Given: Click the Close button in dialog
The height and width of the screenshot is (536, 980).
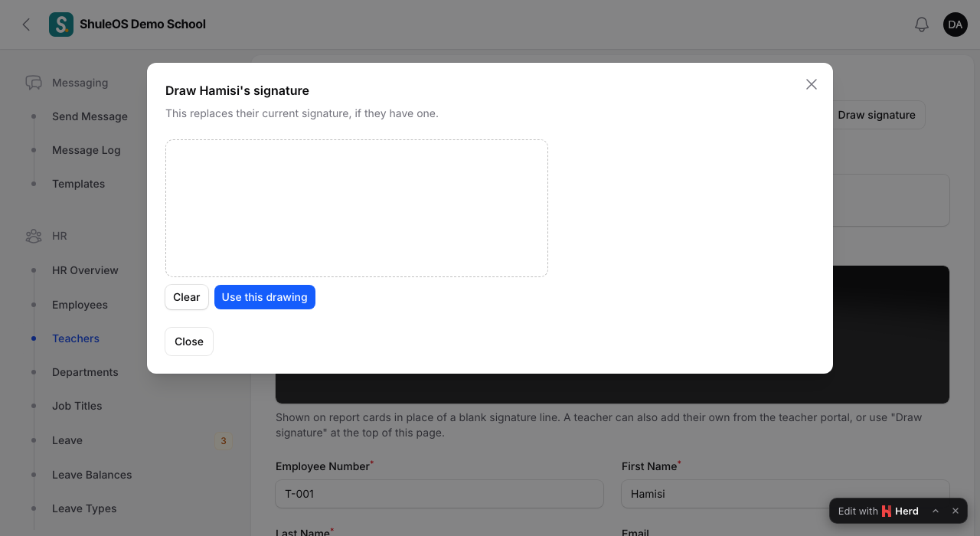Looking at the screenshot, I should (x=189, y=342).
